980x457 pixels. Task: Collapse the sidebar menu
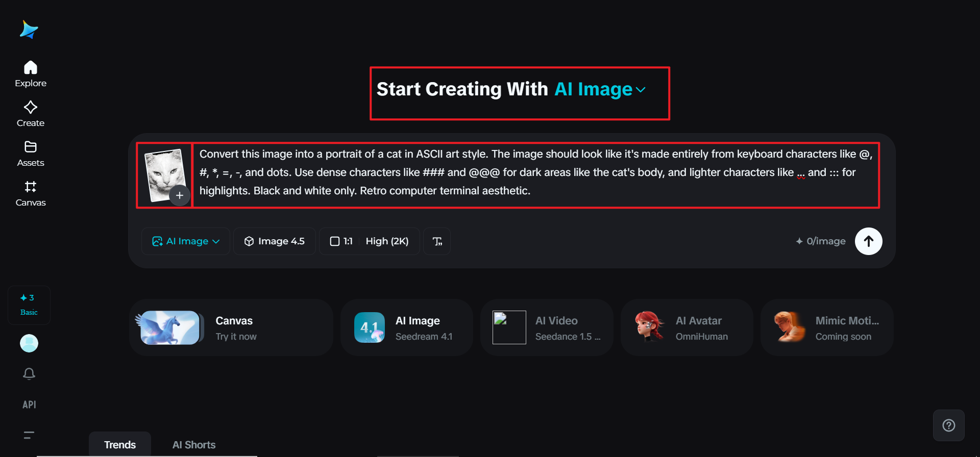coord(29,435)
